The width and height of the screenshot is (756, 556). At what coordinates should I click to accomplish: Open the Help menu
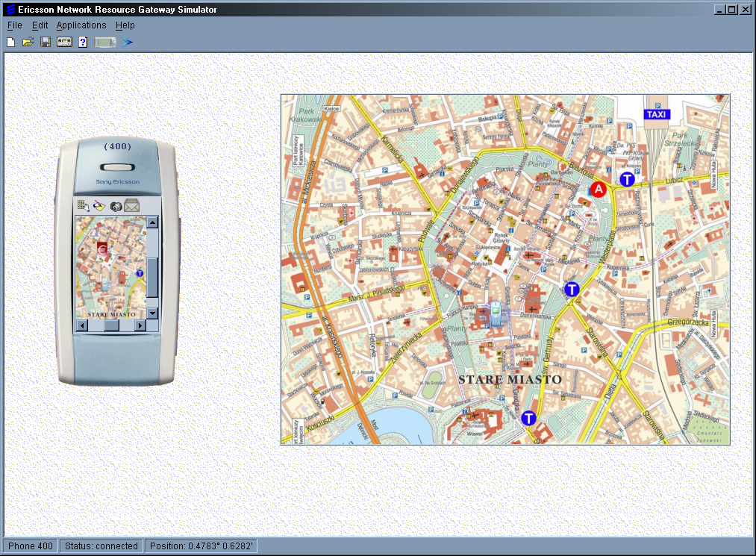click(x=125, y=25)
